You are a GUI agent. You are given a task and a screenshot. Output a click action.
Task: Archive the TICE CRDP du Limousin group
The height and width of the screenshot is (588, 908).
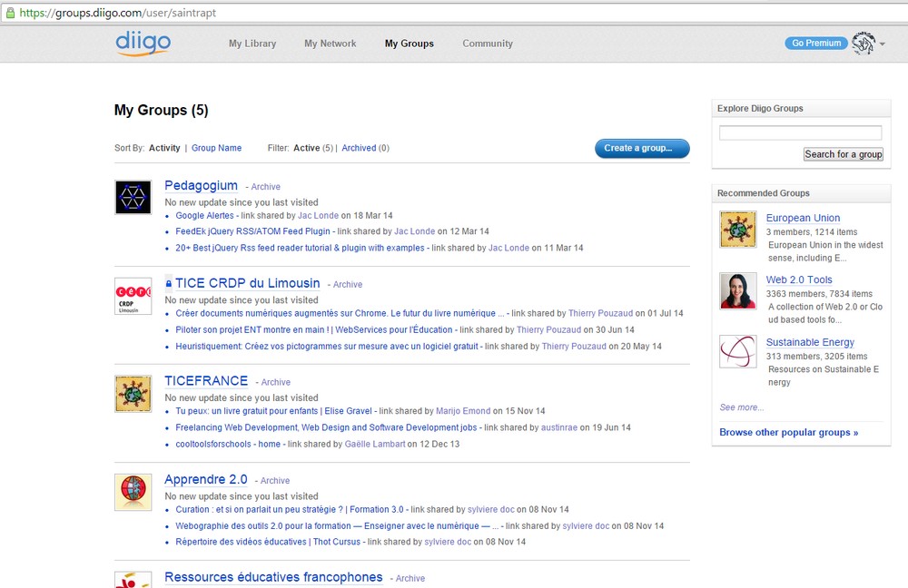pos(348,285)
